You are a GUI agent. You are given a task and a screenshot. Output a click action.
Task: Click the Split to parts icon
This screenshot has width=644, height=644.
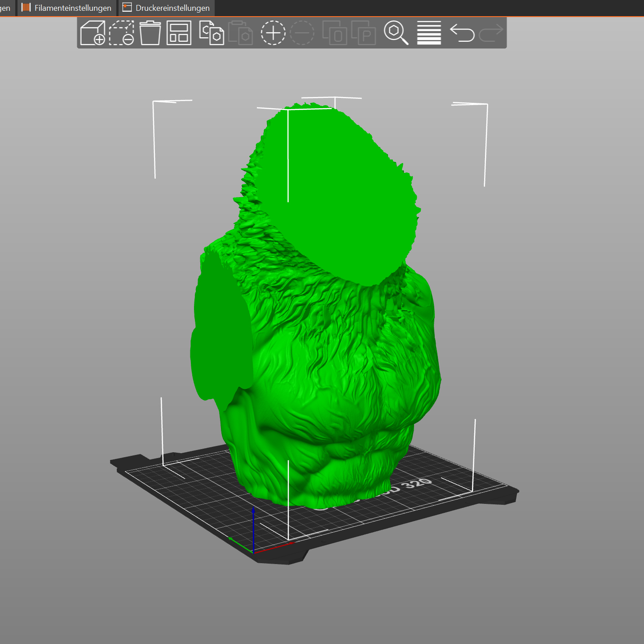click(364, 33)
